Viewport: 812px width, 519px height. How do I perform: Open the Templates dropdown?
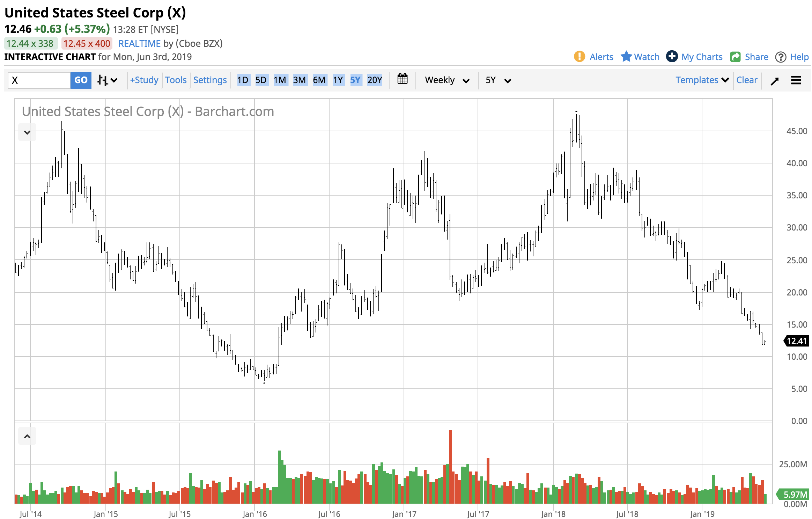coord(702,80)
